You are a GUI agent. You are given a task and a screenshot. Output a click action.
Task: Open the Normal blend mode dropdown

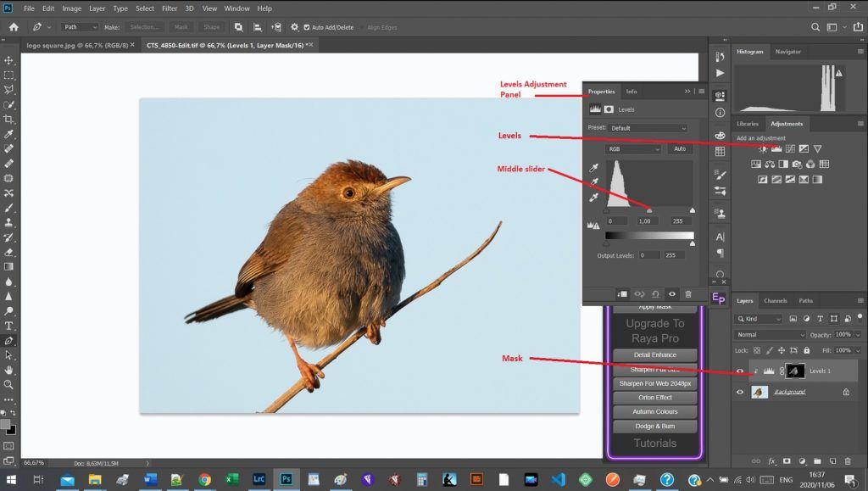[770, 335]
